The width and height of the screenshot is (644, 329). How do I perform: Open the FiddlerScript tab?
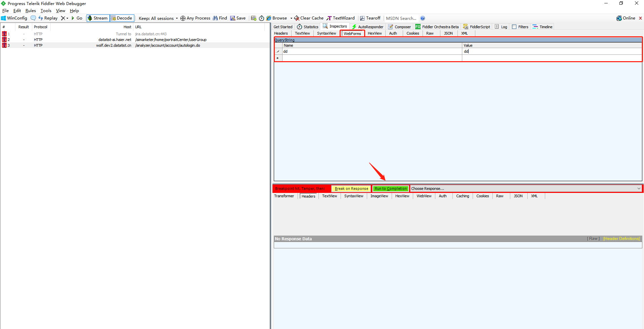pos(477,27)
